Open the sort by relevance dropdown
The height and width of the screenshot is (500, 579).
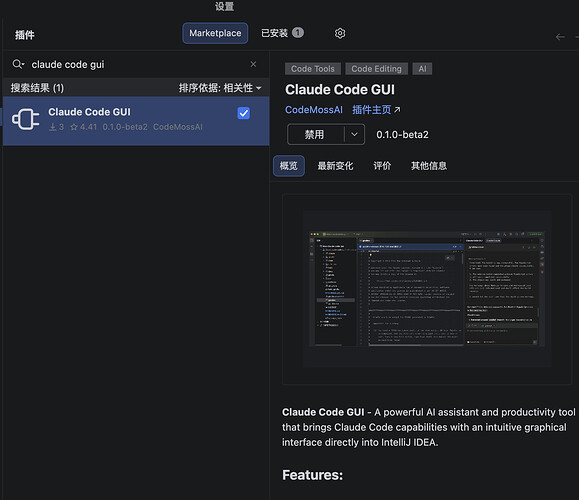tap(220, 88)
